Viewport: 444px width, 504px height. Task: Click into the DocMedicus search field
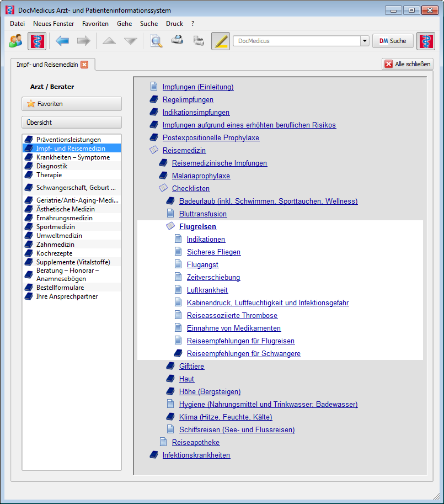click(297, 41)
